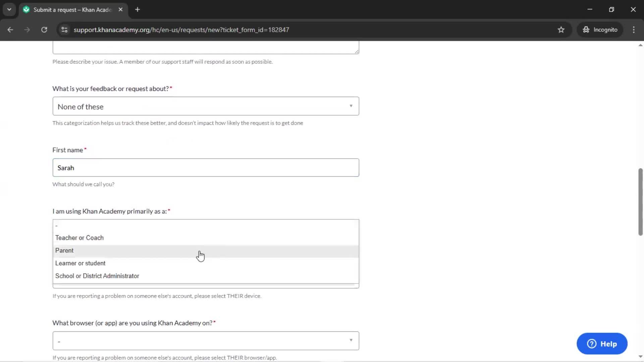The width and height of the screenshot is (644, 362).
Task: Open Chrome three-dot menu
Action: click(634, 30)
